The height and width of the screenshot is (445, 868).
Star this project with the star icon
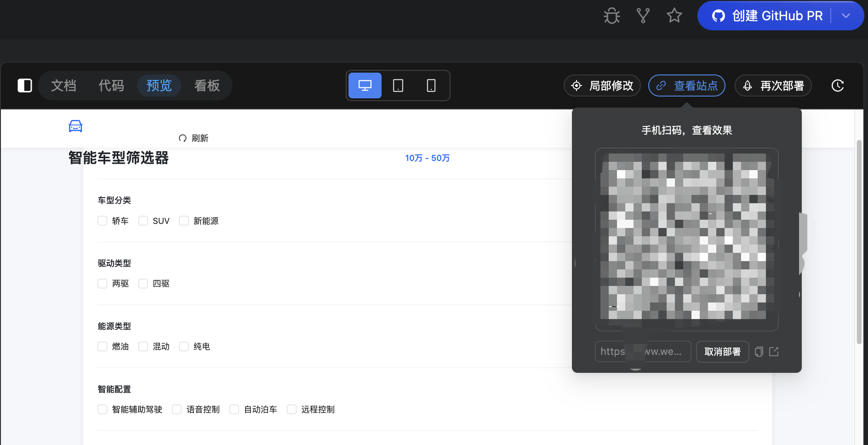pos(674,16)
